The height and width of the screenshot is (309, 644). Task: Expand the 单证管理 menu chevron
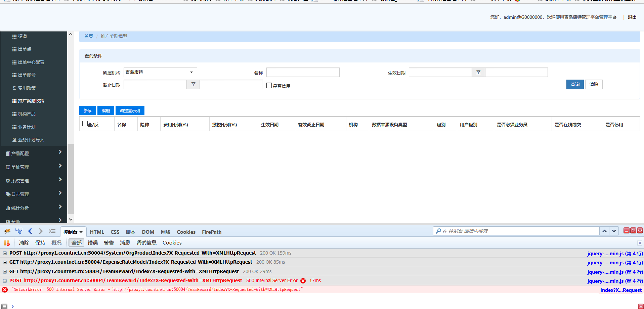(x=60, y=166)
